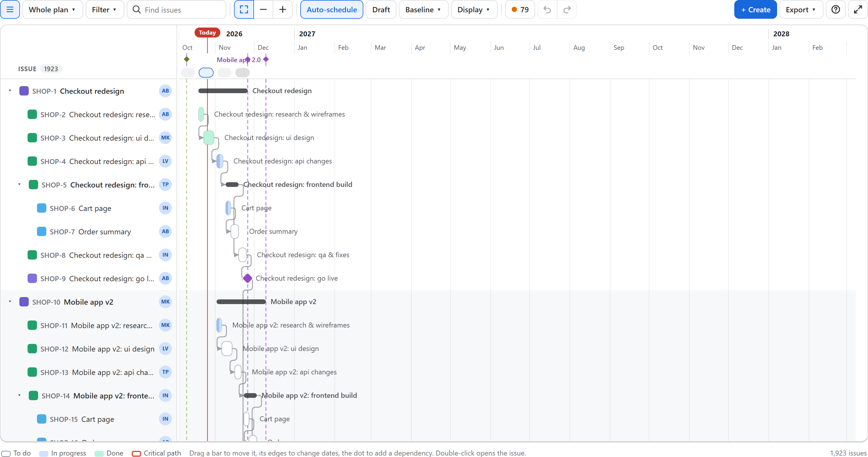
Task: Click the LV avatar on SHOP-4 row
Action: 165,161
